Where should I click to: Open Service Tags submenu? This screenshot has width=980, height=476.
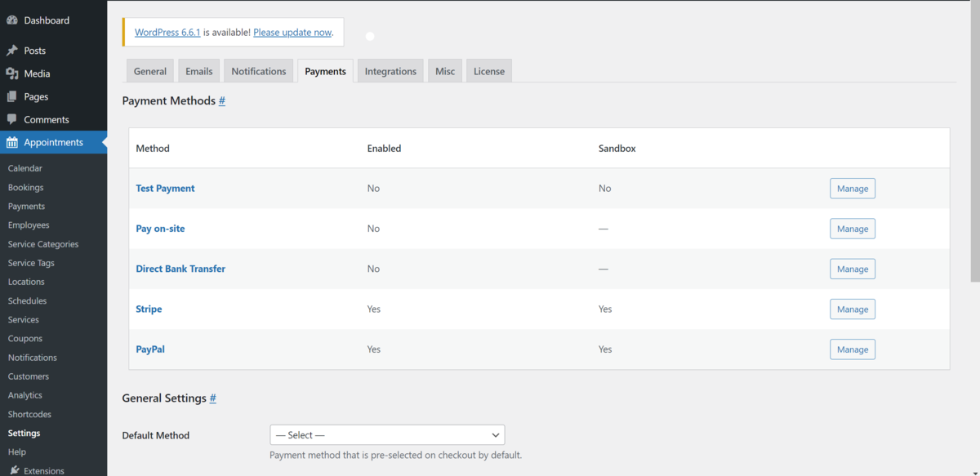[32, 263]
